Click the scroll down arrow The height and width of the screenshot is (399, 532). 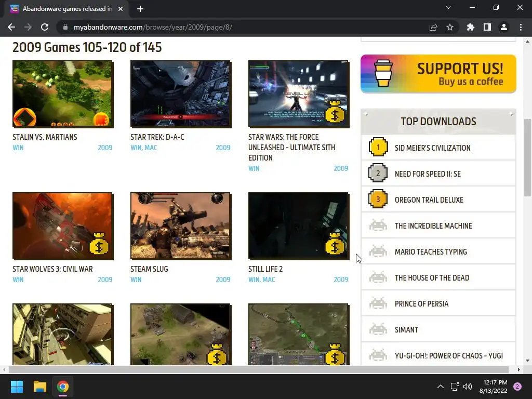(x=527, y=361)
